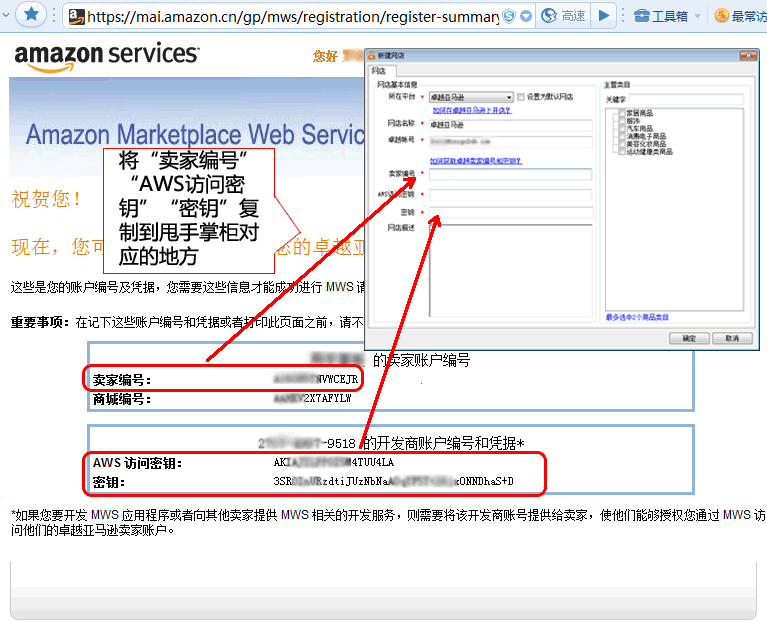Check the 家居用品 category checkbox
This screenshot has height=623, width=767.
(x=622, y=113)
